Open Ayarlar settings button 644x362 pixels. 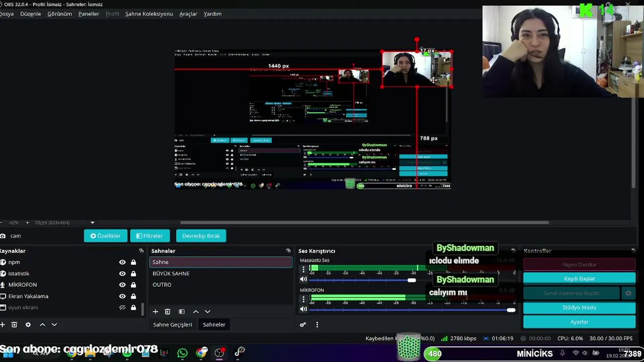pyautogui.click(x=579, y=322)
